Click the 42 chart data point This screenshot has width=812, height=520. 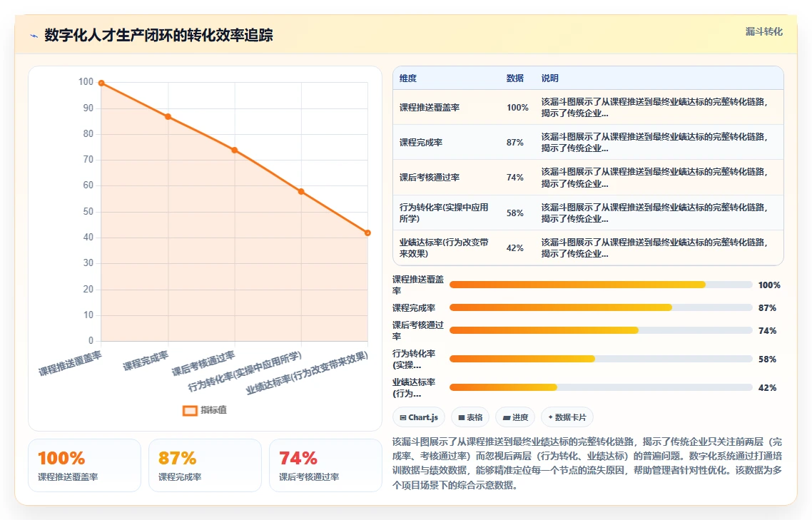[367, 233]
